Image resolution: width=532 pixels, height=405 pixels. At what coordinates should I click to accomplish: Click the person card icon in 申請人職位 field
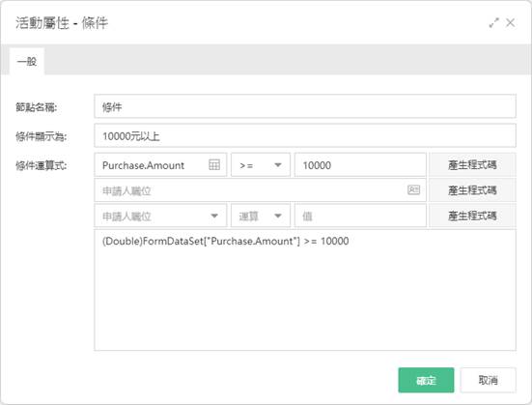413,189
